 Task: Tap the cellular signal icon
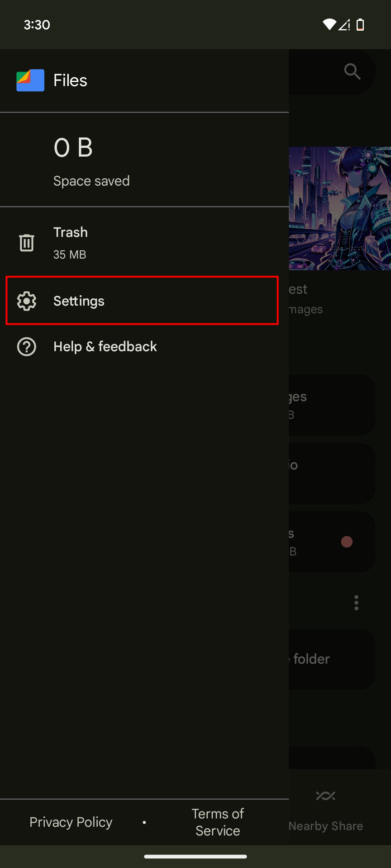pos(344,25)
